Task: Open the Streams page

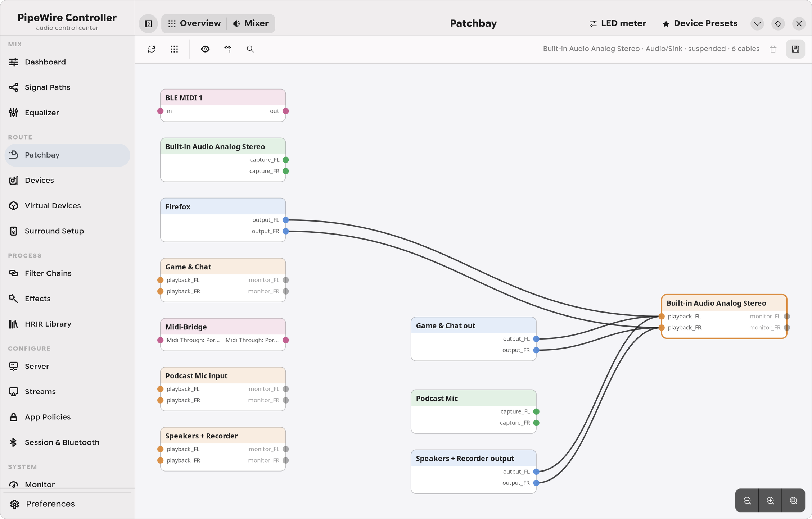Action: (x=67, y=392)
